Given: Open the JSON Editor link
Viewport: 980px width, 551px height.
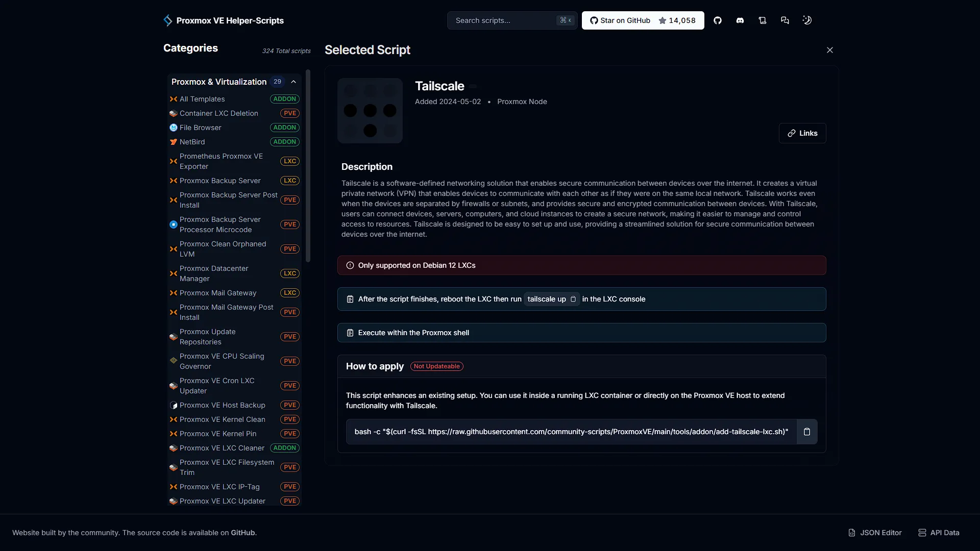Looking at the screenshot, I should pos(875,533).
